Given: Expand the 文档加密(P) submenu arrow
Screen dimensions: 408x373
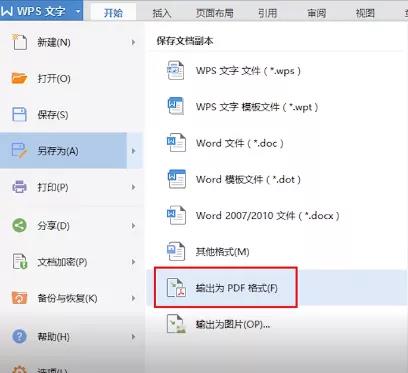Looking at the screenshot, I should 133,262.
